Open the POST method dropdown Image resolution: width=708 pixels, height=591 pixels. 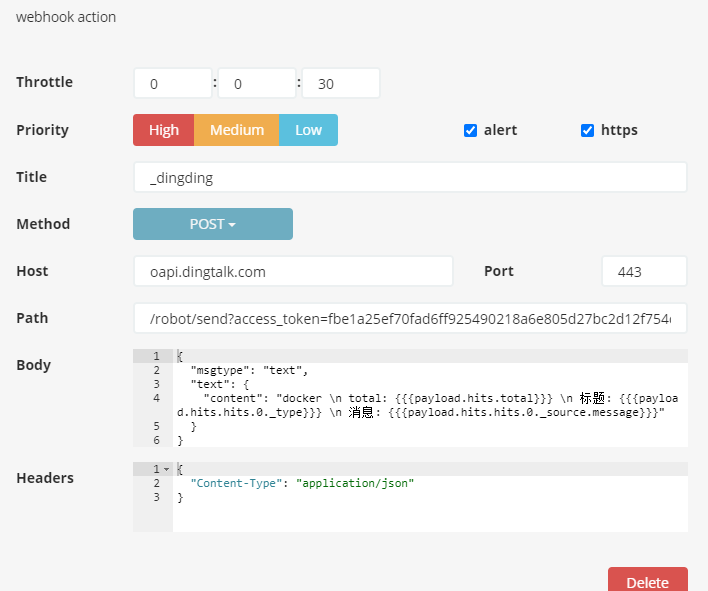(213, 224)
